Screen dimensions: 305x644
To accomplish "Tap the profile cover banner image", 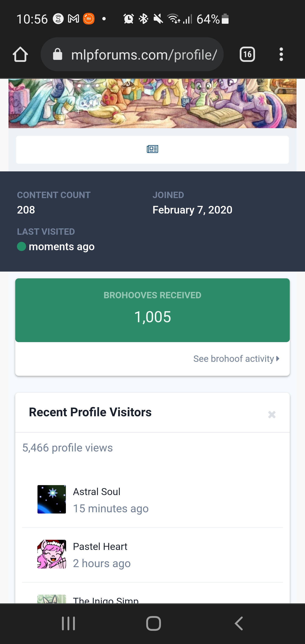I will point(152,104).
